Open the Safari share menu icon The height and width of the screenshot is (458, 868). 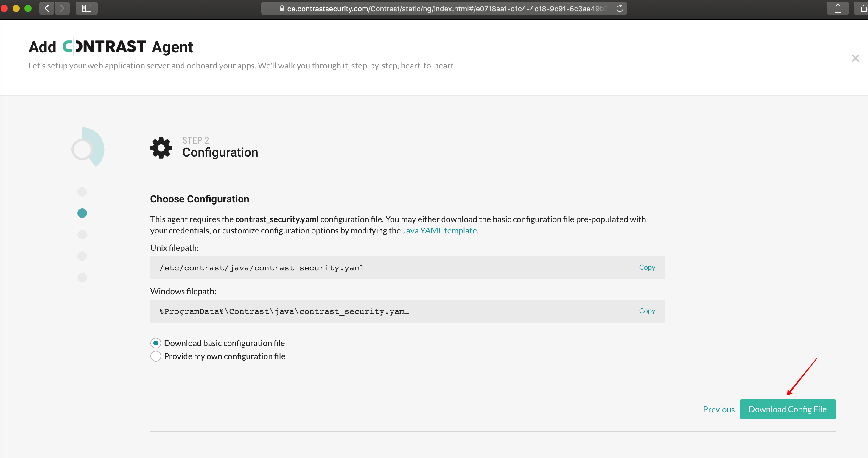pos(838,8)
